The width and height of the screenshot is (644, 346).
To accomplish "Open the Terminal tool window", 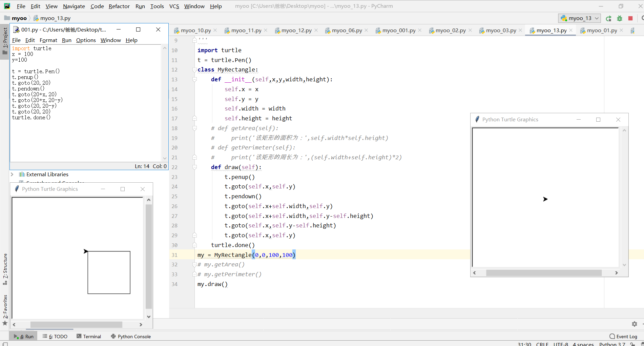I will click(x=89, y=337).
